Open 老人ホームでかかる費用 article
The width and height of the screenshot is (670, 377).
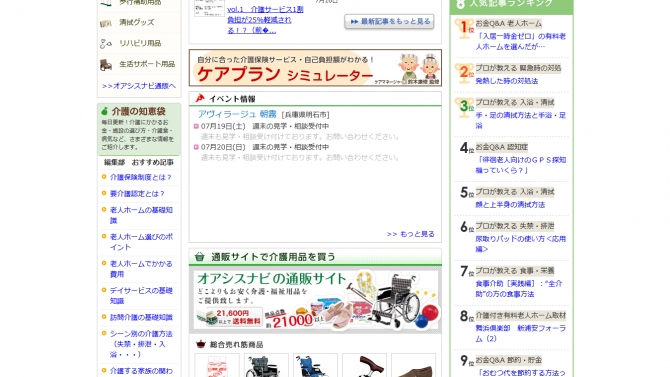pos(141,269)
